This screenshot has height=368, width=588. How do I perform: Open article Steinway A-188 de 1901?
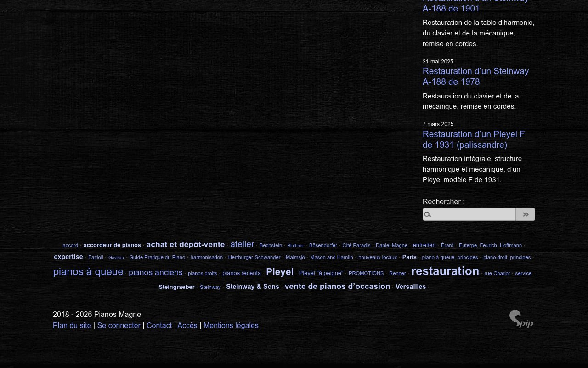click(475, 6)
